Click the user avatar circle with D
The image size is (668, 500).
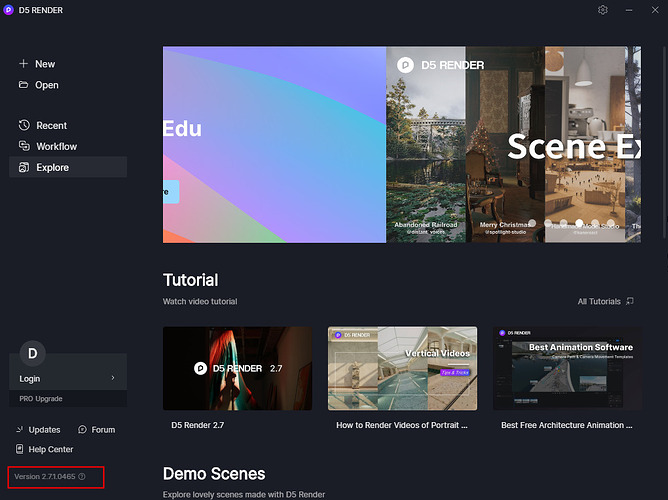(32, 353)
